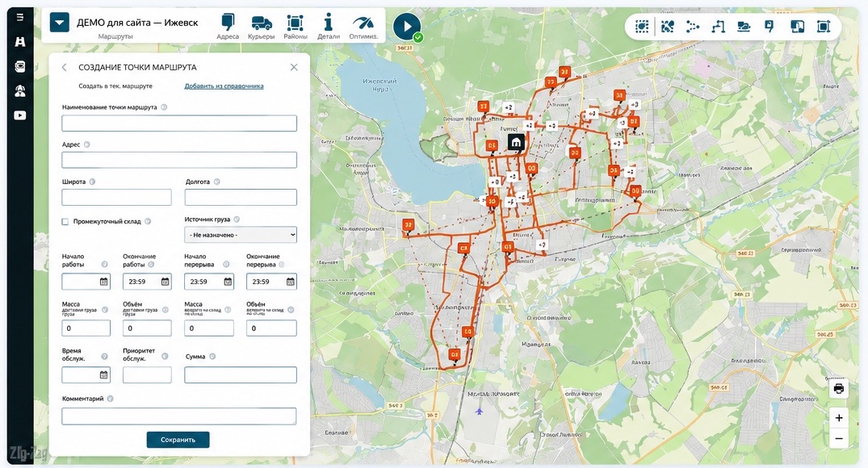Image resolution: width=868 pixels, height=468 pixels.
Task: Open the Курьеры couriers truck icon
Action: pyautogui.click(x=262, y=27)
